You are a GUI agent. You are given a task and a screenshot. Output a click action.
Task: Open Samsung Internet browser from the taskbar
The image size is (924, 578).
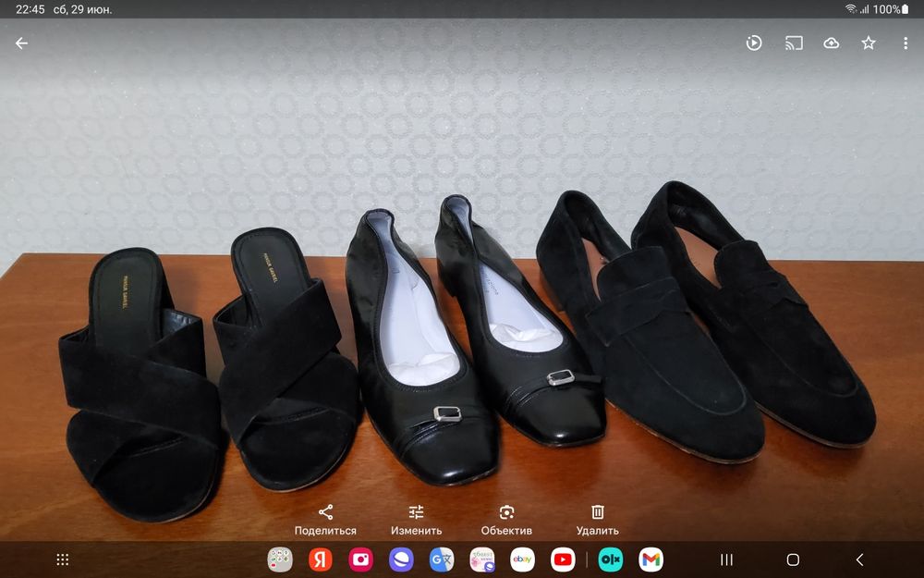(x=401, y=560)
